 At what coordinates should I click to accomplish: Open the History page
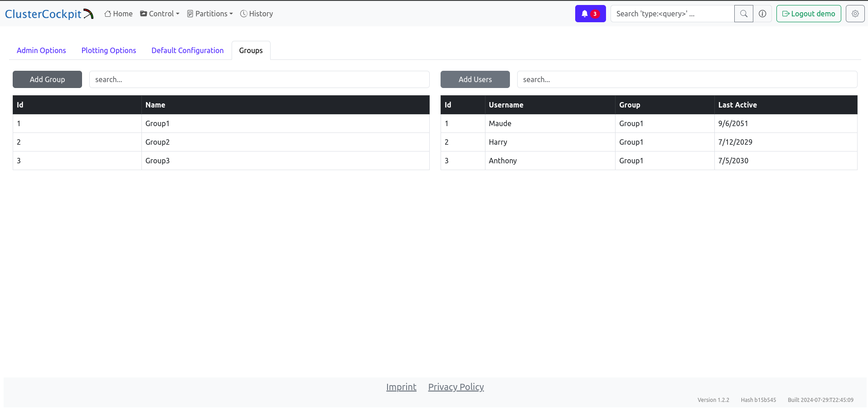pyautogui.click(x=257, y=14)
